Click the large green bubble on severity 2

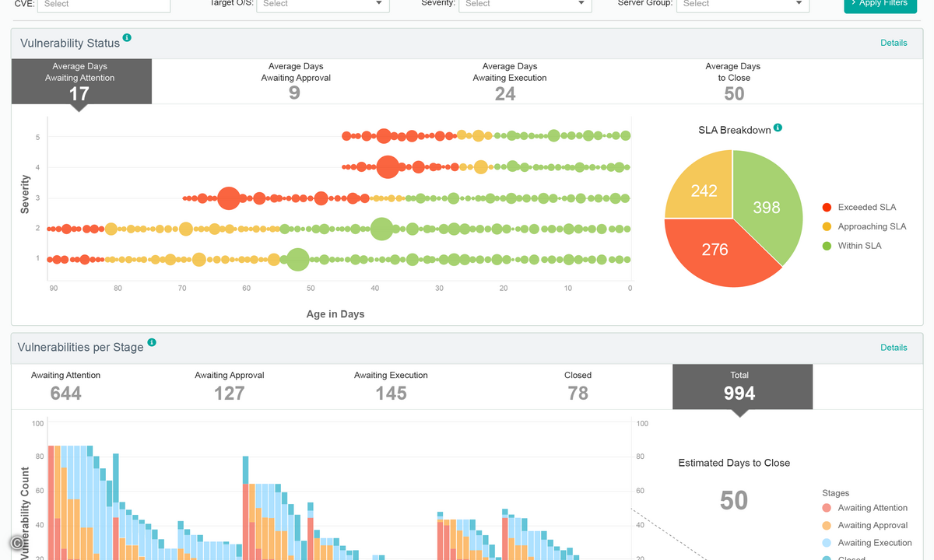point(381,229)
